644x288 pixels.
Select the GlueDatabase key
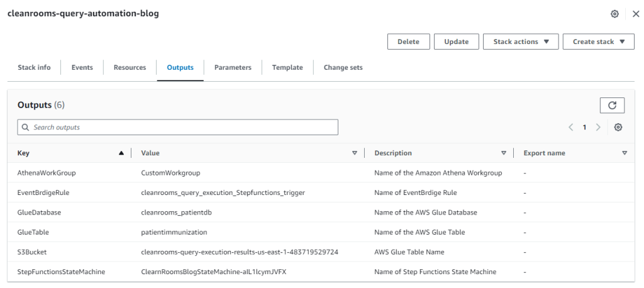(39, 213)
